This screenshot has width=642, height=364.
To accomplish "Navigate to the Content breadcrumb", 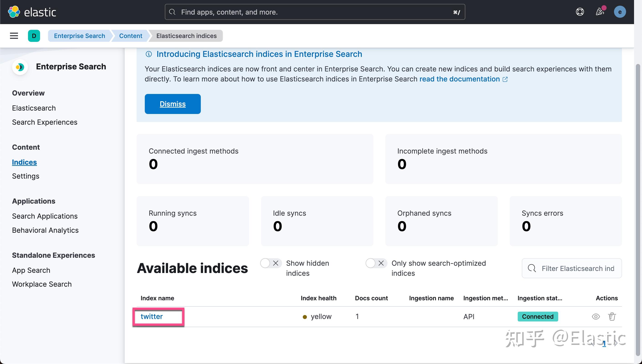I will coord(130,36).
